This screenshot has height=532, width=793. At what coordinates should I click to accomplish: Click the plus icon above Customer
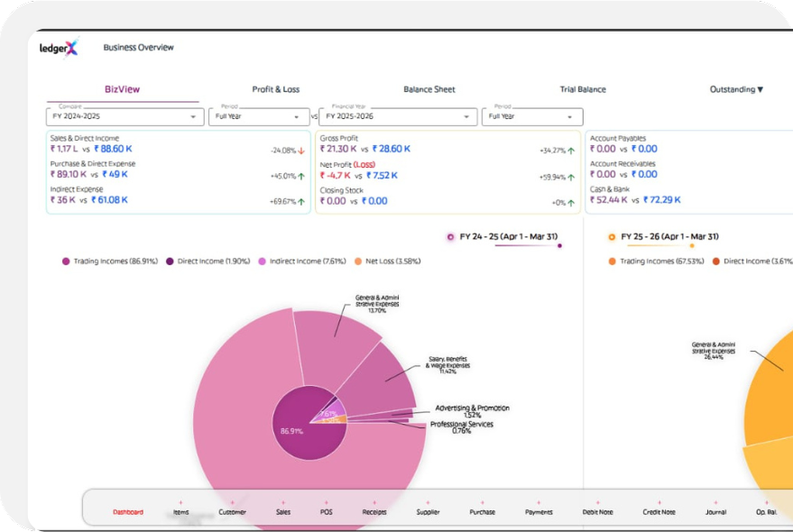point(232,502)
